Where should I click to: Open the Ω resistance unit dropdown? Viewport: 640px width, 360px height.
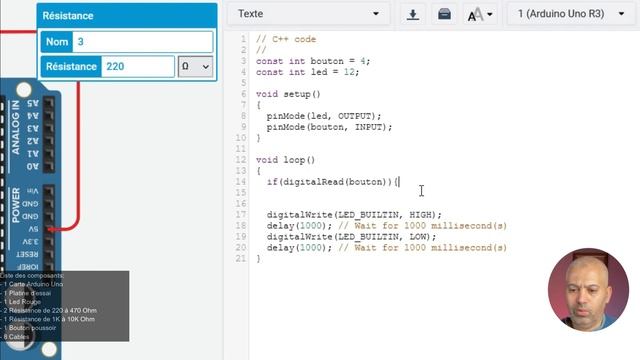(x=195, y=67)
